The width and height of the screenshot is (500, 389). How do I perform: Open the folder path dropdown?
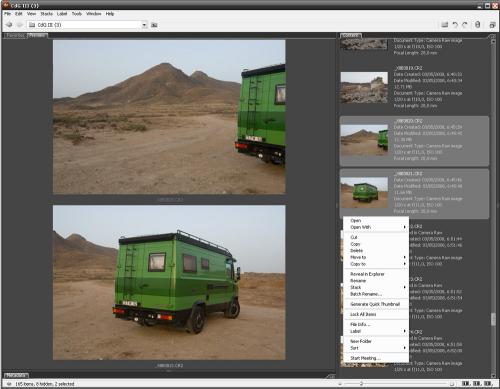coord(144,25)
